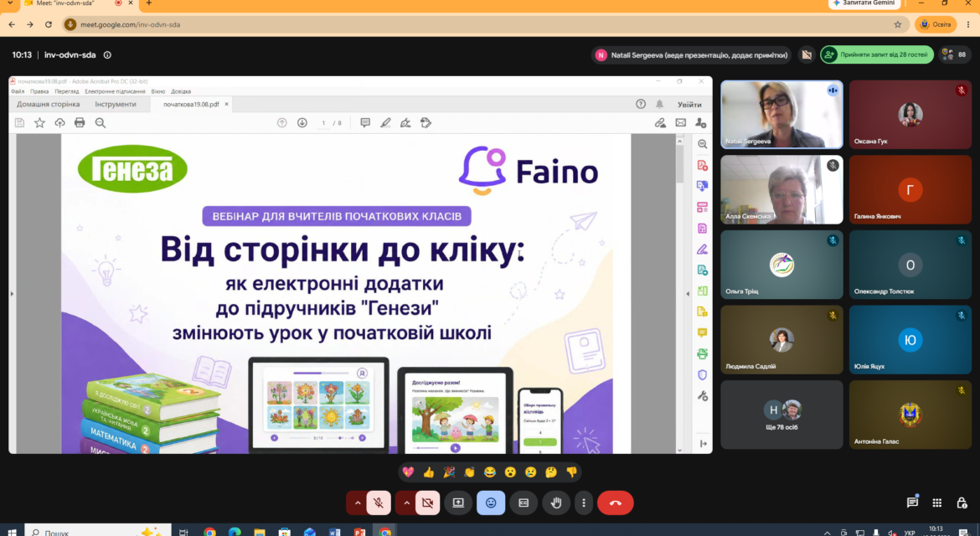Expand audio settings arrow beside microphone
Screen dimensions: 980x536
[358, 502]
